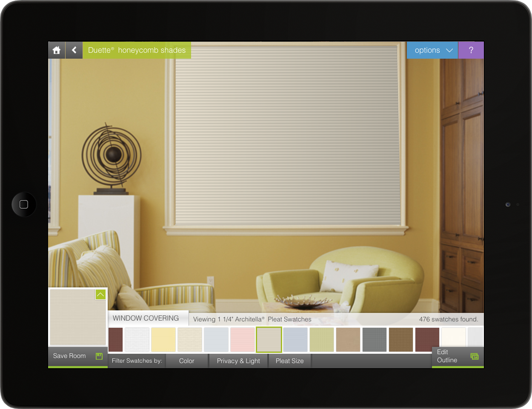Choose the cream swatch
The image size is (532, 409).
pyautogui.click(x=190, y=340)
